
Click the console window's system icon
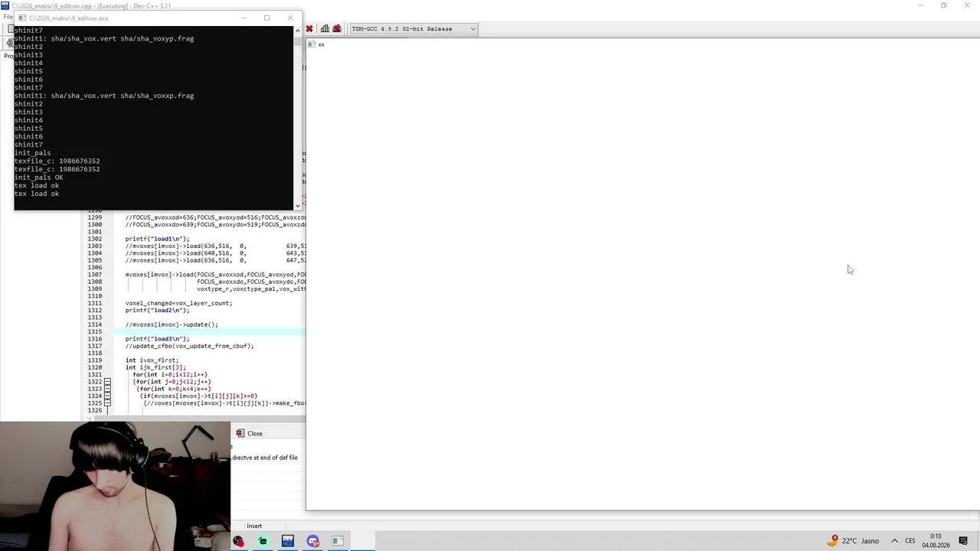click(21, 18)
